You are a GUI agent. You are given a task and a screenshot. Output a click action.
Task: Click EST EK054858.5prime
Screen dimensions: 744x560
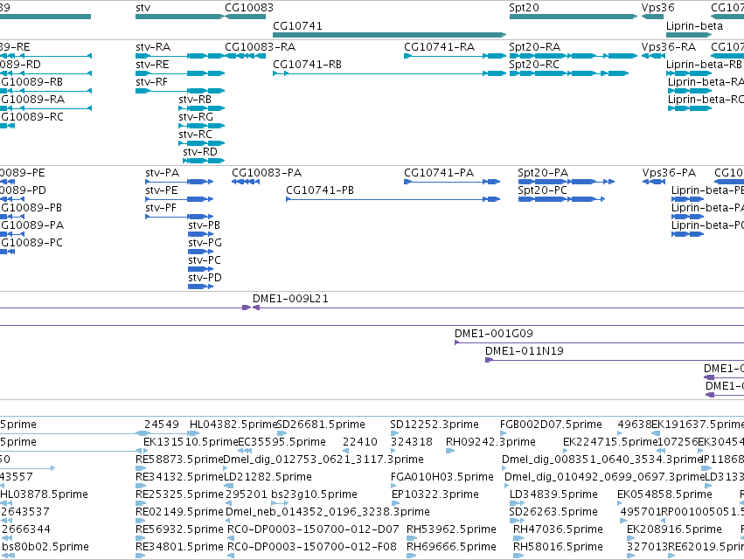point(664,494)
